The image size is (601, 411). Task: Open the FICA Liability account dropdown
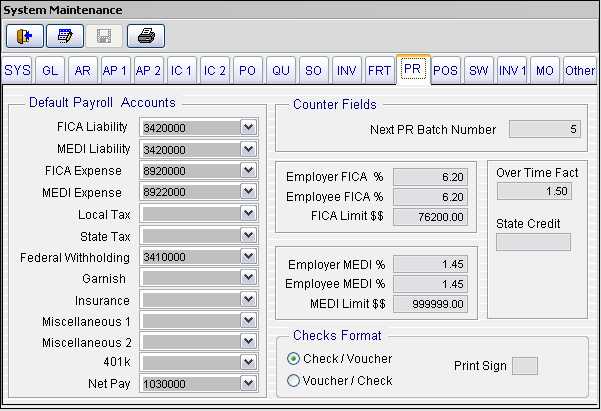pyautogui.click(x=248, y=127)
